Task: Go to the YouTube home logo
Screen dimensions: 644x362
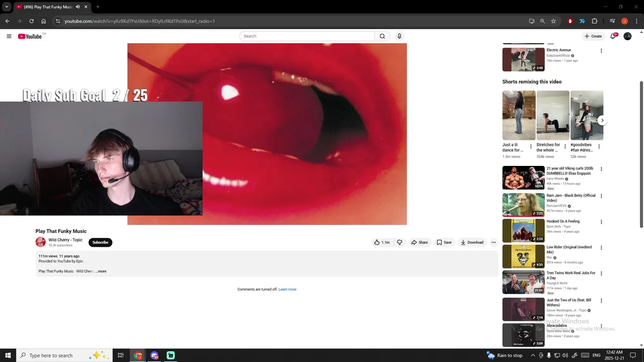Action: pyautogui.click(x=30, y=36)
